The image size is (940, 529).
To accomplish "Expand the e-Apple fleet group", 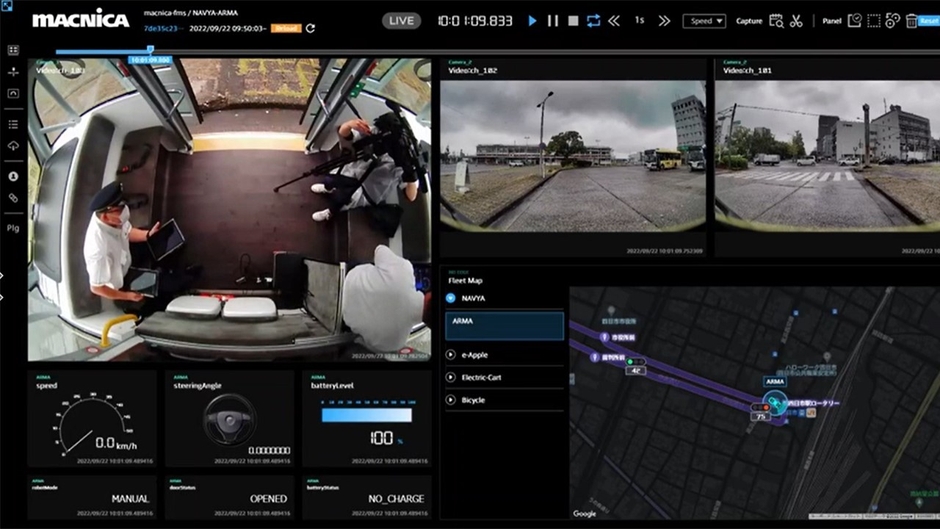I will tap(451, 355).
